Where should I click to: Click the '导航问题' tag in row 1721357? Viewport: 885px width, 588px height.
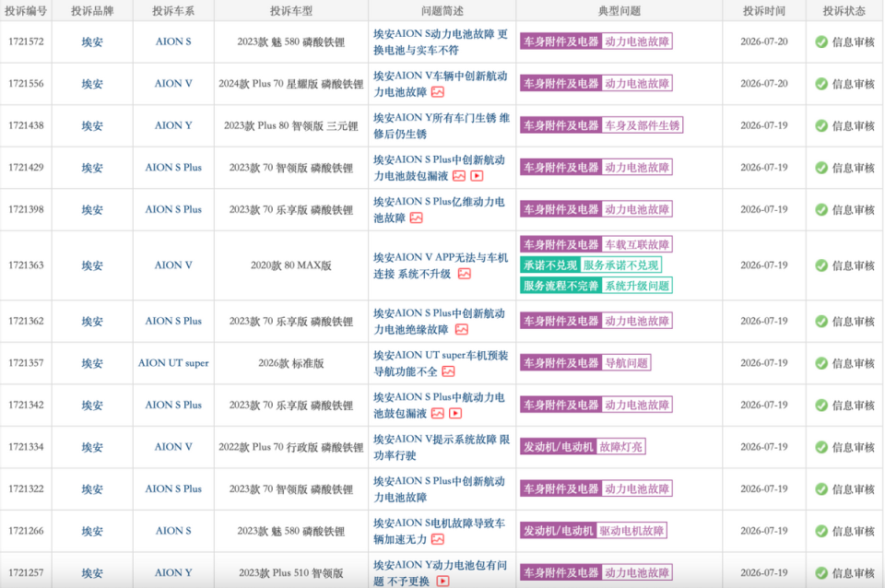(x=627, y=363)
